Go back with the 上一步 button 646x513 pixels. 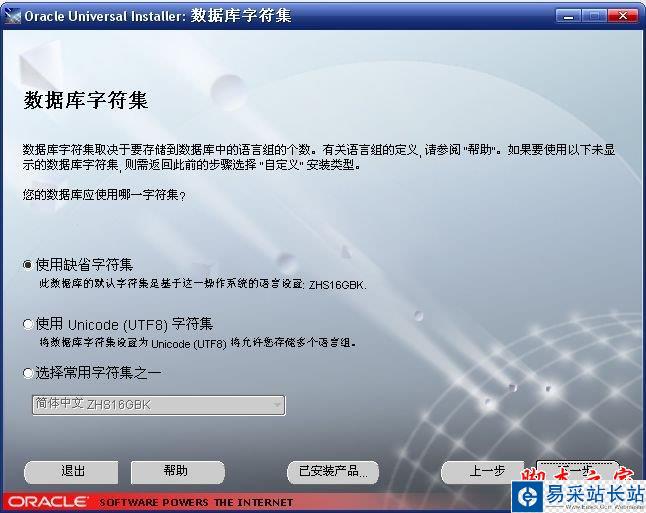click(x=483, y=472)
